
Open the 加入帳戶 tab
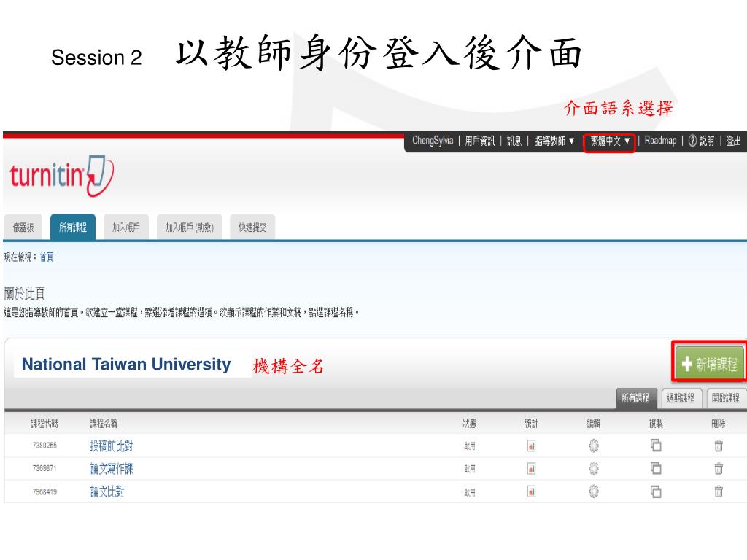pyautogui.click(x=126, y=227)
